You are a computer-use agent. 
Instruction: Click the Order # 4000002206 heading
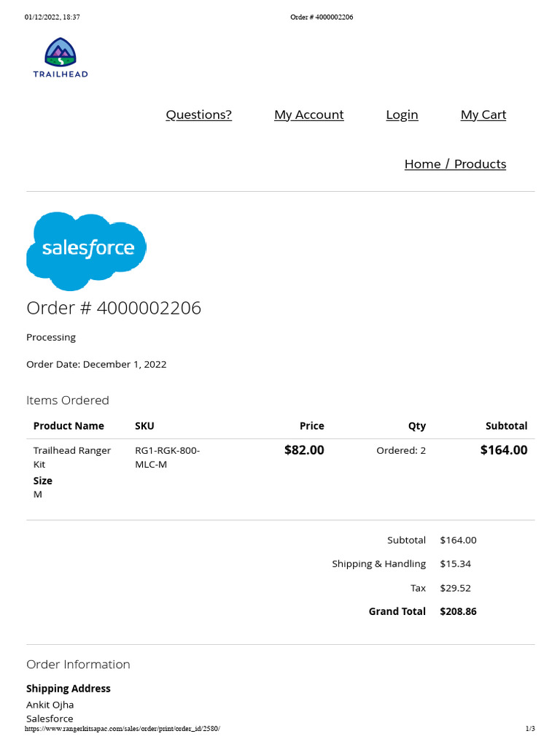pyautogui.click(x=114, y=308)
